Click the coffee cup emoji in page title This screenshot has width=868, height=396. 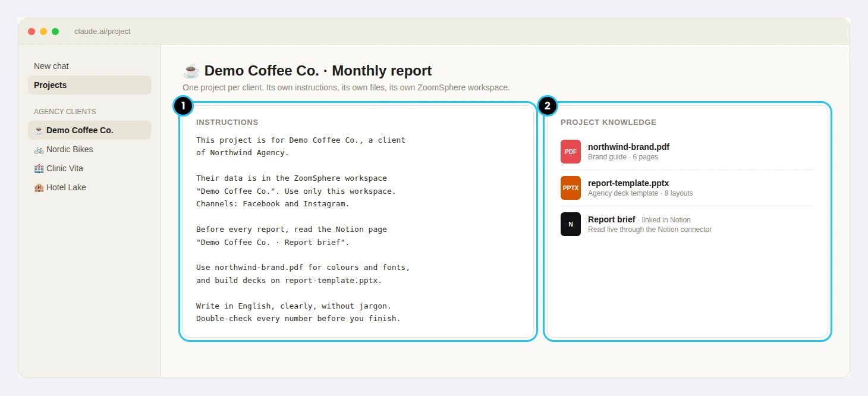191,71
